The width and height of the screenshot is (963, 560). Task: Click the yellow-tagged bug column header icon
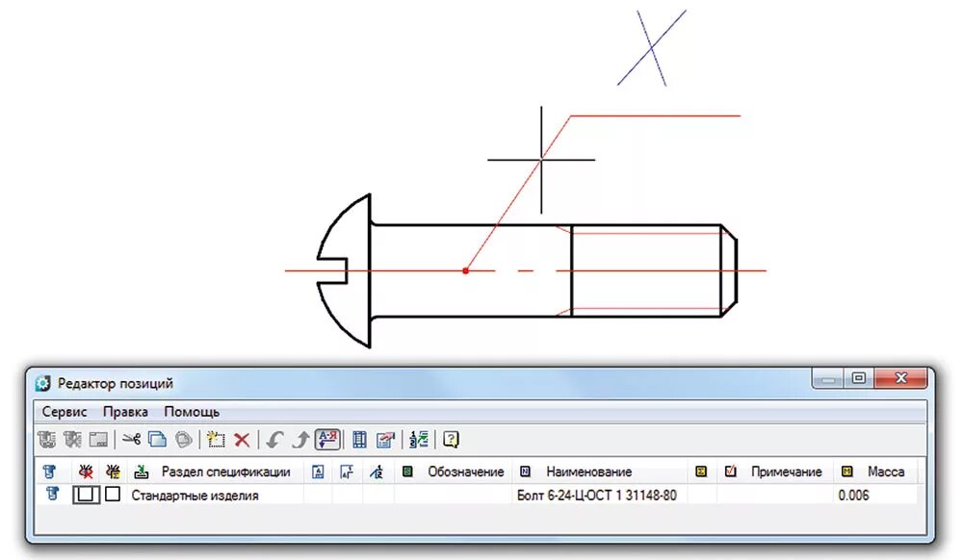(x=113, y=471)
